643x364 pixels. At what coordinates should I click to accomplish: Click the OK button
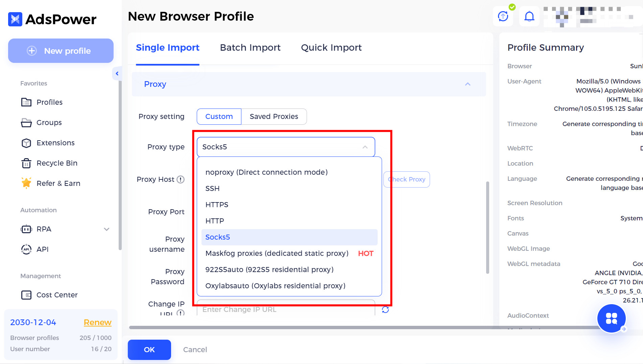click(x=149, y=350)
